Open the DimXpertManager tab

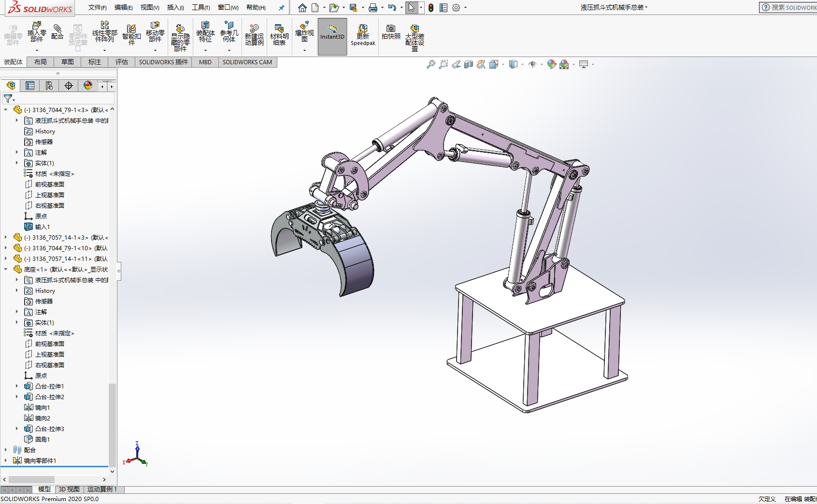pyautogui.click(x=69, y=86)
